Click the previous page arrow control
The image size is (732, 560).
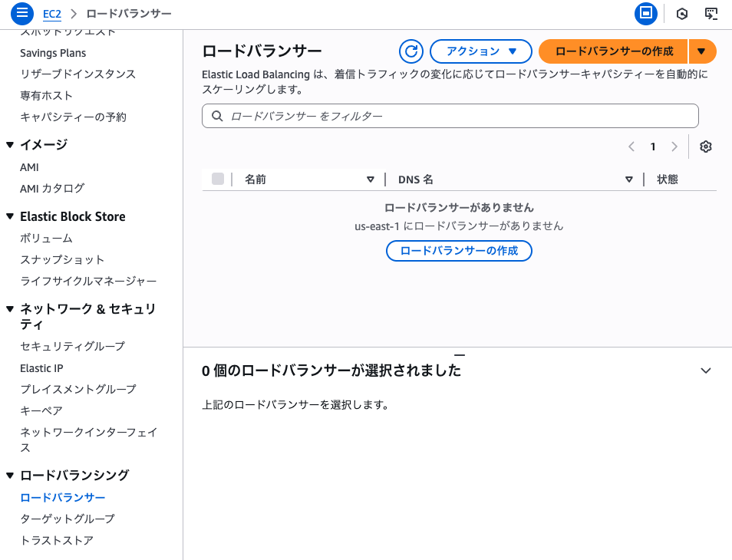pyautogui.click(x=631, y=147)
